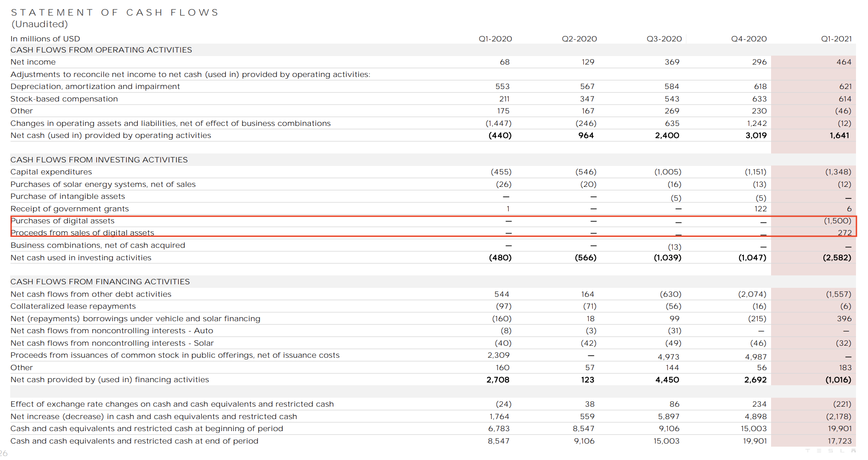Click financing cash value 4,450
This screenshot has height=460, width=868.
667,379
